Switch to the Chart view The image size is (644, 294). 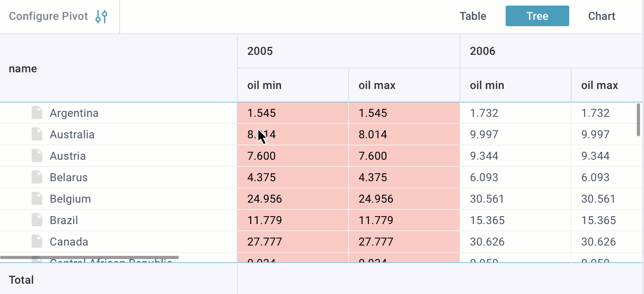point(601,16)
